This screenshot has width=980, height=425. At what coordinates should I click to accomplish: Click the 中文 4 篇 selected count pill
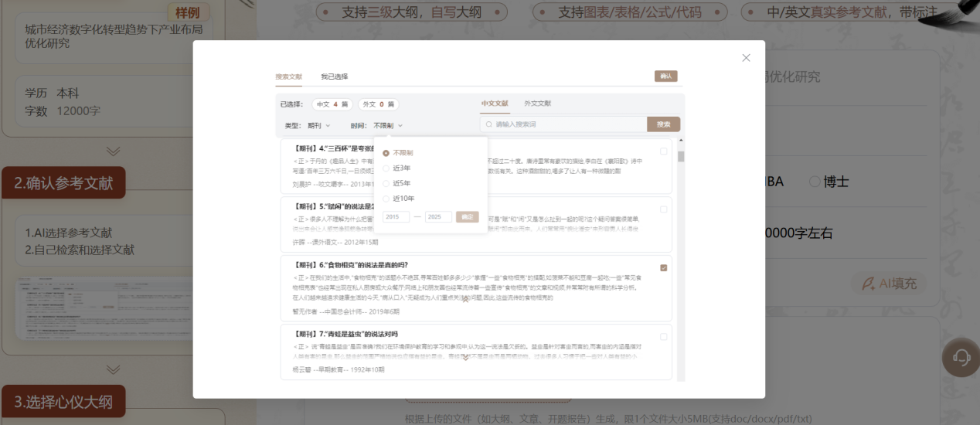pos(332,104)
